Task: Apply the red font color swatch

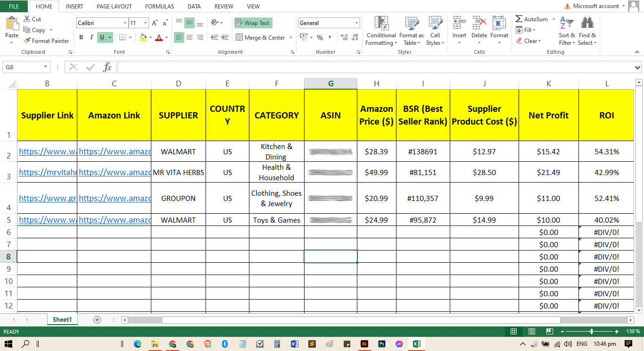Action: 159,37
